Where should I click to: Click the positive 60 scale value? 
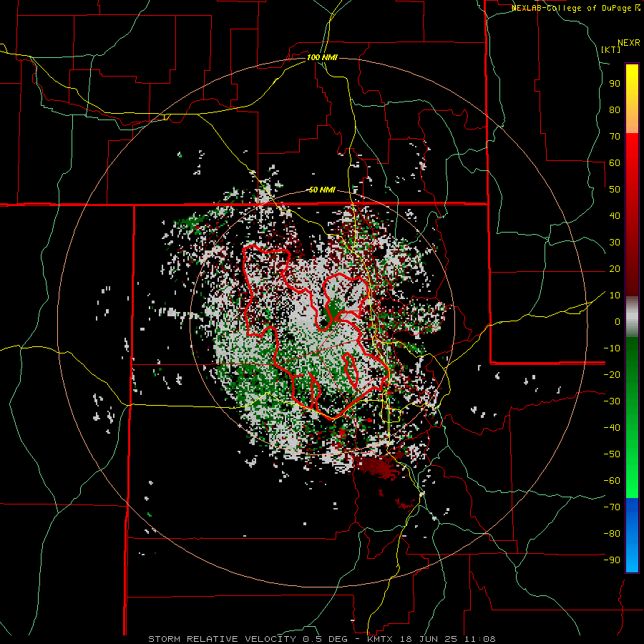(x=615, y=163)
